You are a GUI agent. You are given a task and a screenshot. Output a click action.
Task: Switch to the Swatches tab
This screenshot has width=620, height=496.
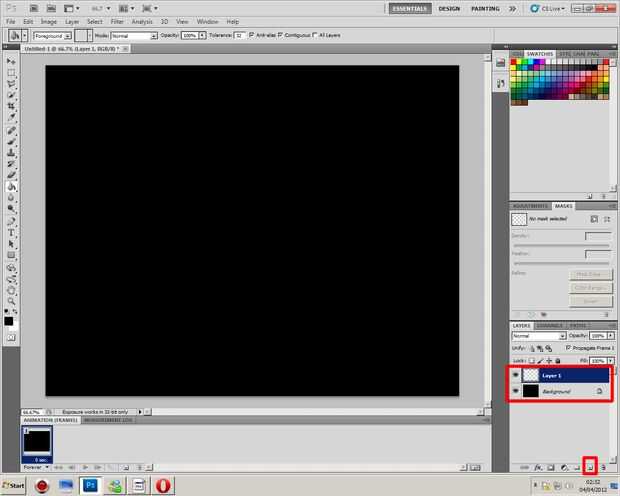[x=540, y=54]
